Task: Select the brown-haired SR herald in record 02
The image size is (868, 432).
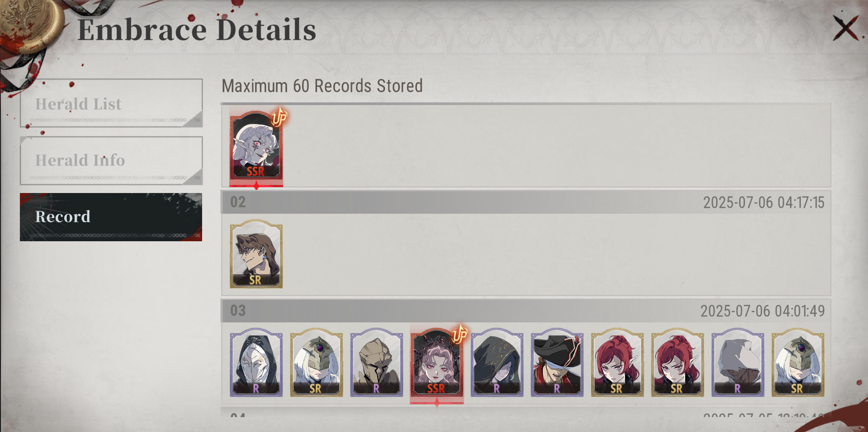Action: [x=256, y=254]
